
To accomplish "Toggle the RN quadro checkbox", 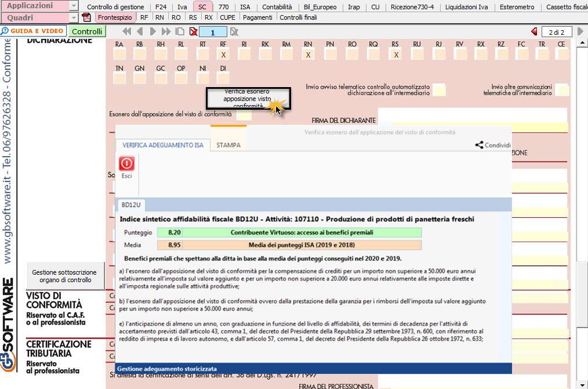I will (x=308, y=55).
